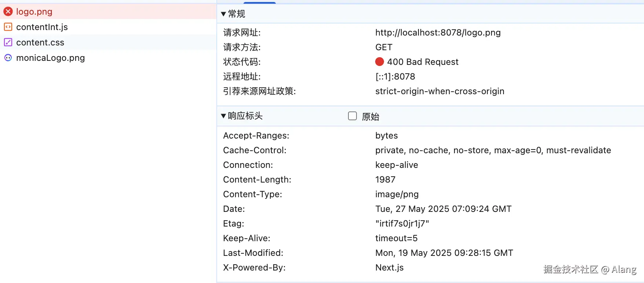Viewport: 644px width, 283px height.
Task: Click the Etag value "irtif7s0jr1j7"
Action: [x=402, y=224]
